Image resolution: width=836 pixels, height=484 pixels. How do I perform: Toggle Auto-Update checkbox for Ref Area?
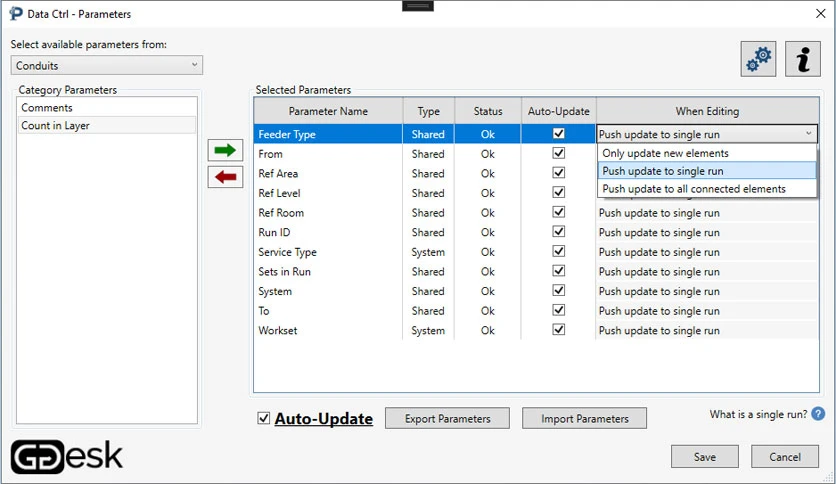tap(558, 173)
